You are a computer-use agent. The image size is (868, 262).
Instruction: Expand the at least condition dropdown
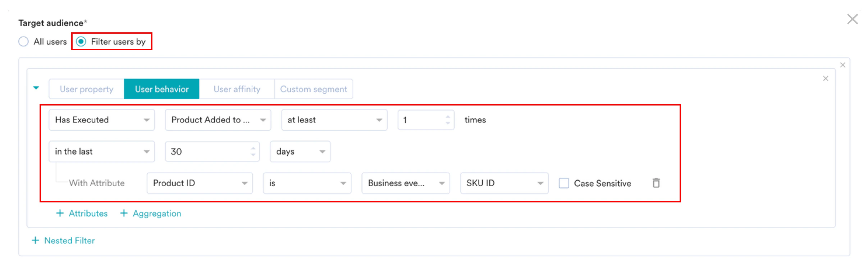334,120
